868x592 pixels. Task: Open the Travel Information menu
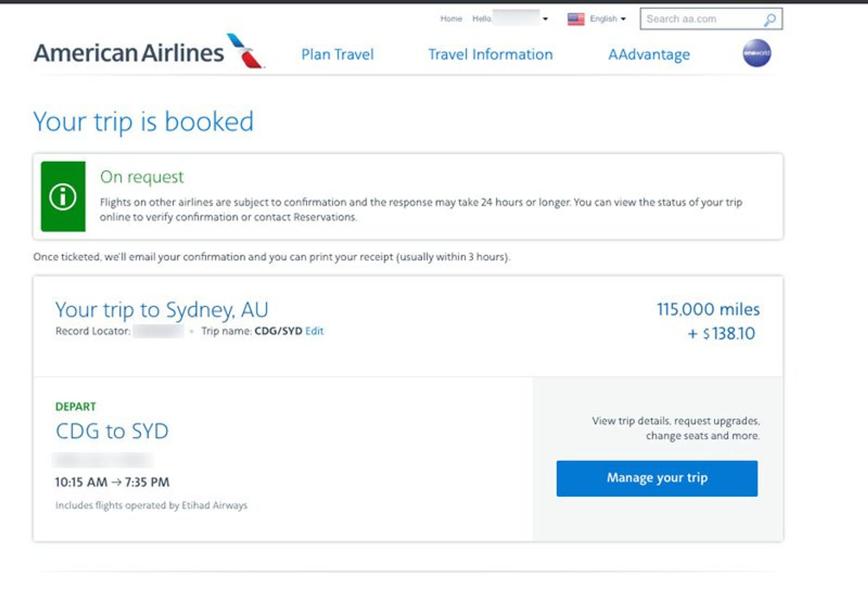point(490,54)
